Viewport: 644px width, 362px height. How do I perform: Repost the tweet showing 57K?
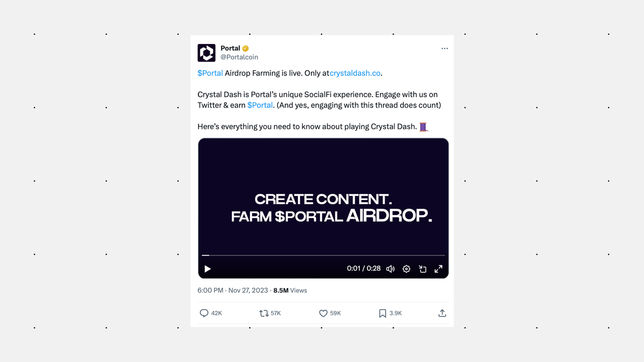pyautogui.click(x=264, y=313)
